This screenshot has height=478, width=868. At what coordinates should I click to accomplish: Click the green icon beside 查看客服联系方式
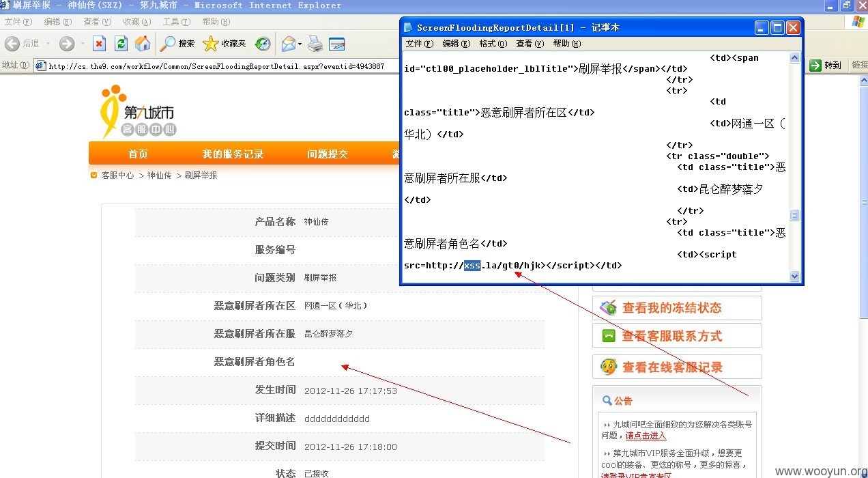(608, 336)
